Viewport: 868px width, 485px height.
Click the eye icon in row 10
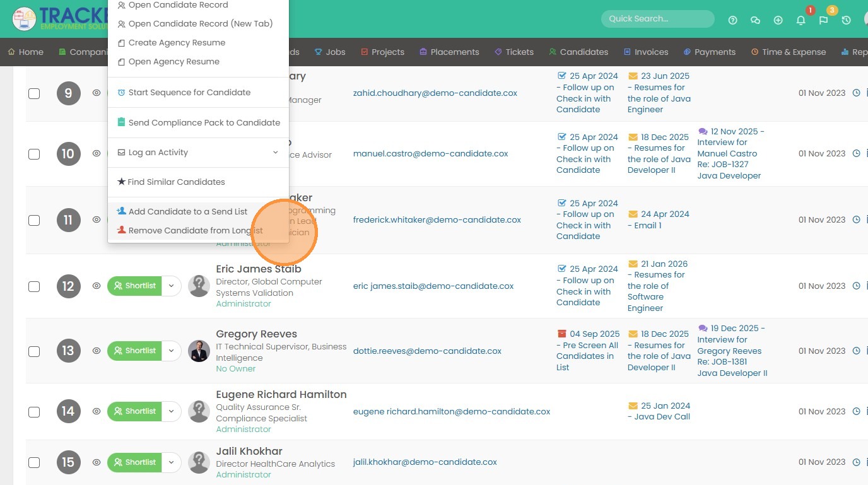[x=97, y=153]
